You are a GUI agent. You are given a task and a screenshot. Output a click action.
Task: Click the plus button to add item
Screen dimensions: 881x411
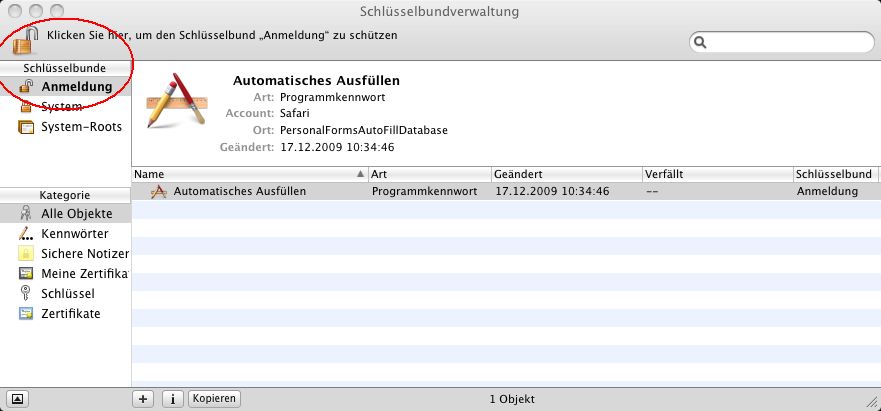point(144,398)
